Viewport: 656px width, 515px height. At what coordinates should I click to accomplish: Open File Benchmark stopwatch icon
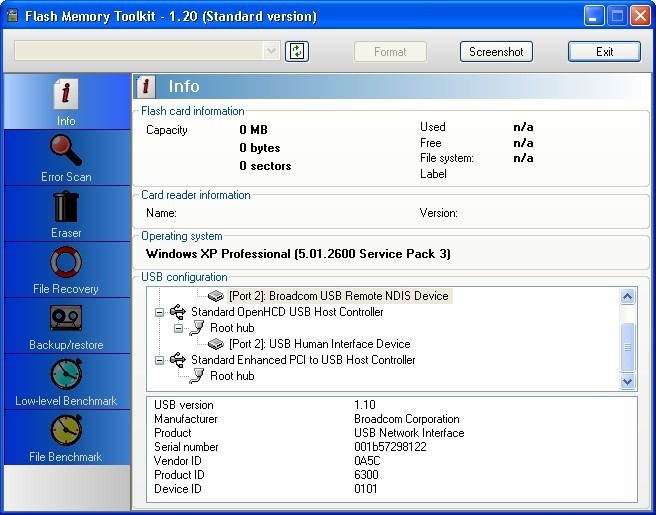[66, 430]
